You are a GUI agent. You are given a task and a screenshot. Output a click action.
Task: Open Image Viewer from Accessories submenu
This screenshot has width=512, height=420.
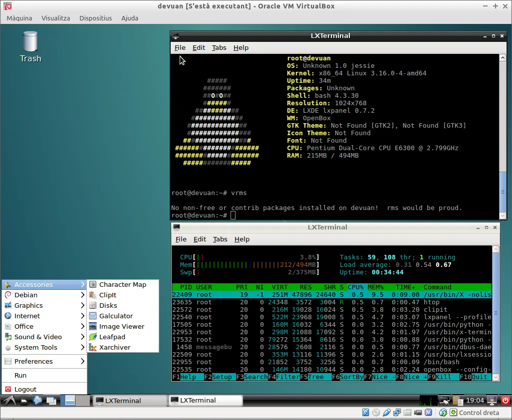123,326
